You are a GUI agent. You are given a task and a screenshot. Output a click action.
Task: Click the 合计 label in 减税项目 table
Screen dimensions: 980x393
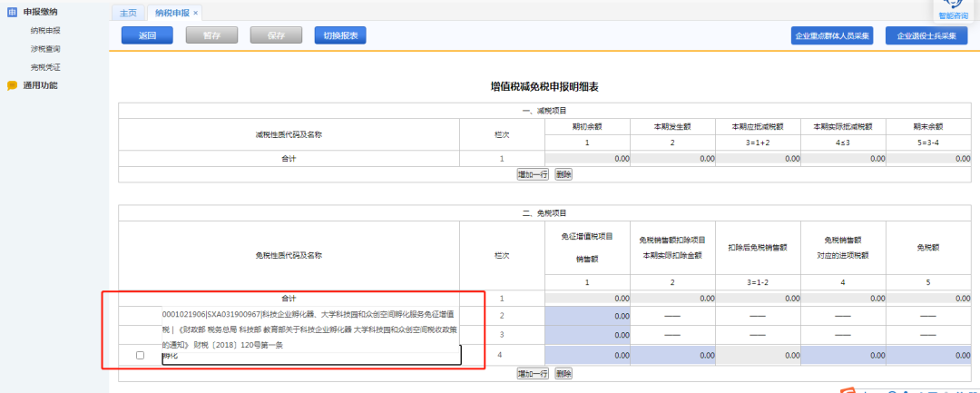289,159
